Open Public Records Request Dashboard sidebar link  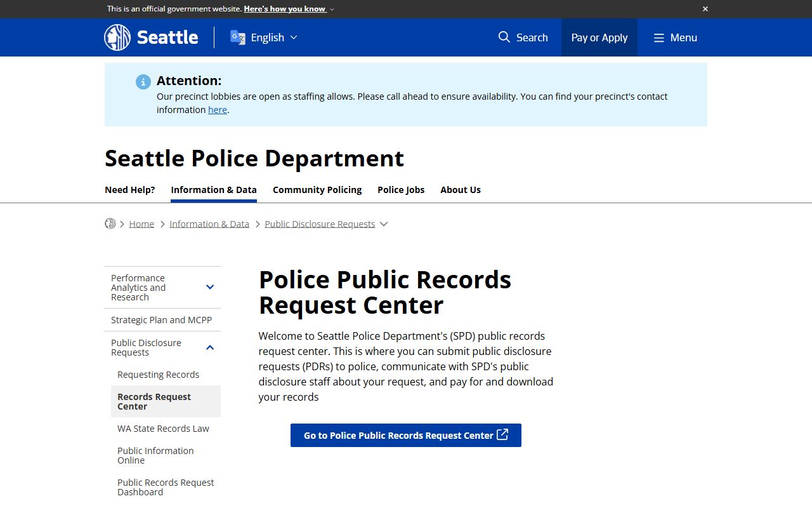pos(166,487)
